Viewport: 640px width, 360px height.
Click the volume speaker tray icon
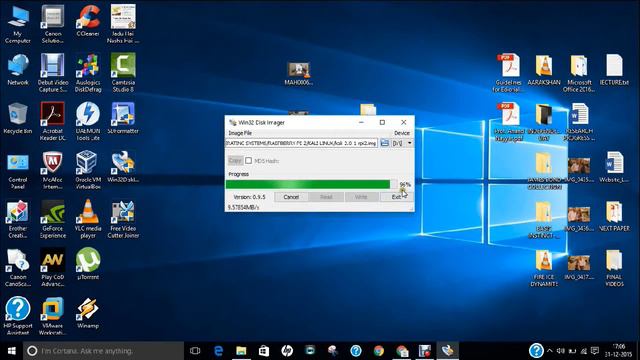tap(561, 351)
